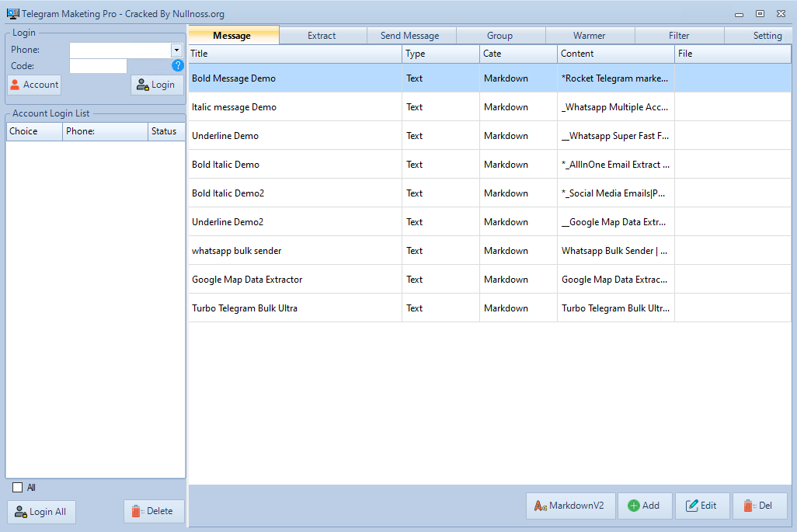The image size is (797, 532).
Task: Add a new message
Action: (645, 506)
